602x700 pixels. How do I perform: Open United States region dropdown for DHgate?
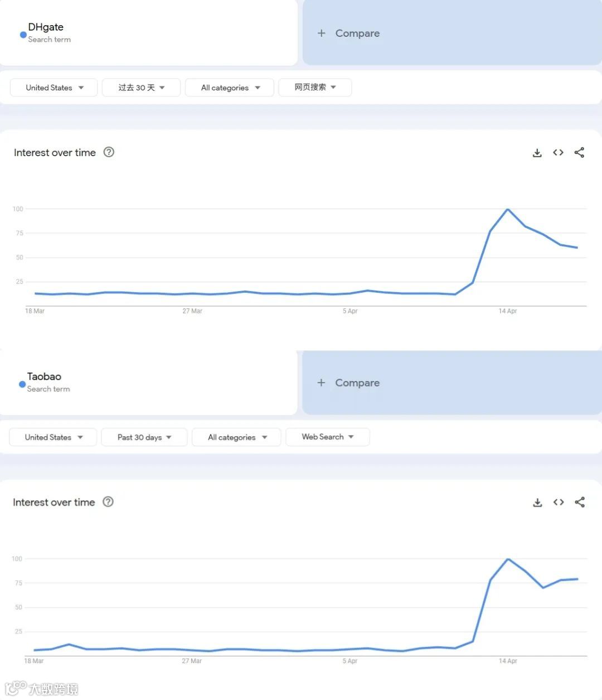click(54, 88)
